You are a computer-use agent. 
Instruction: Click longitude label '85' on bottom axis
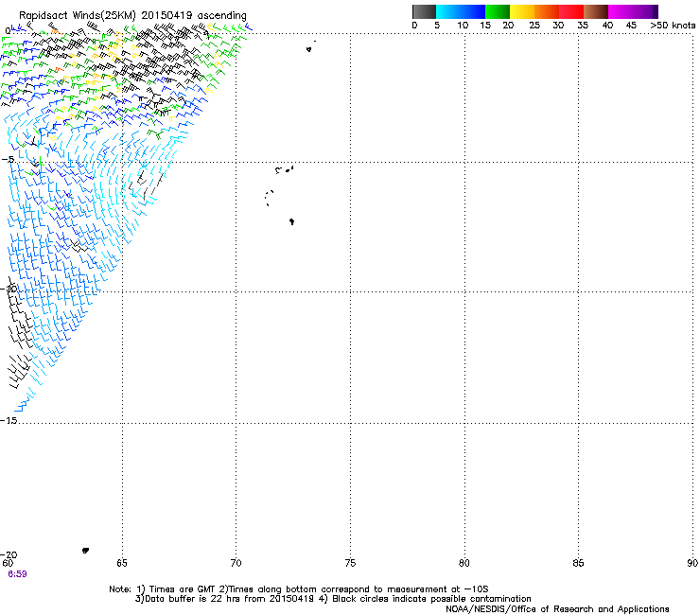[578, 563]
